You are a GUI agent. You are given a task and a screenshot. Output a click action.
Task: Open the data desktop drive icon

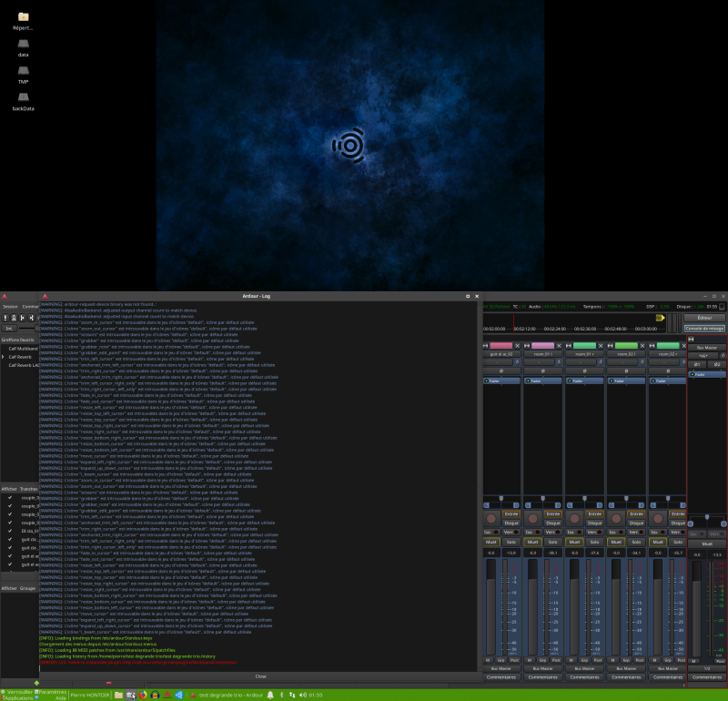(x=23, y=45)
